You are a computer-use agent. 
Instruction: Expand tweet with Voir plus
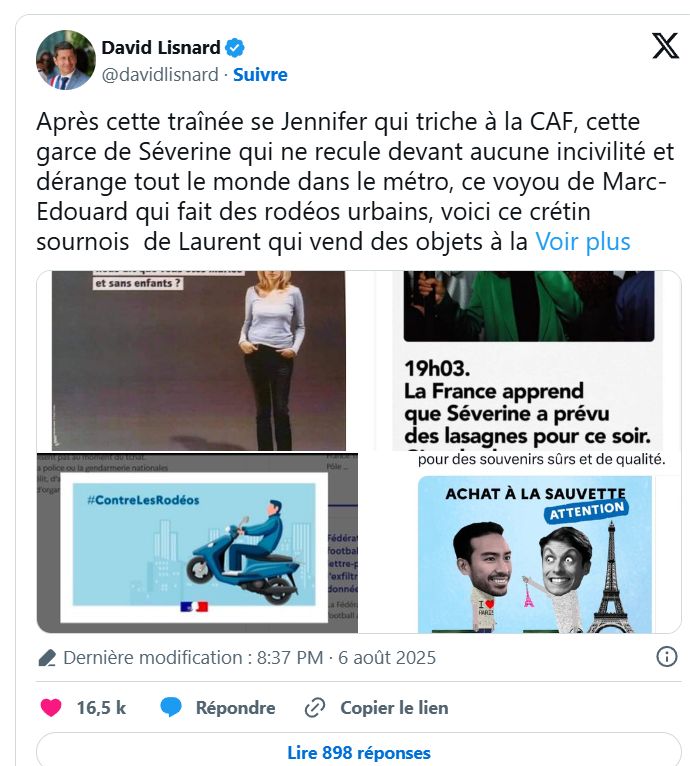pos(583,242)
